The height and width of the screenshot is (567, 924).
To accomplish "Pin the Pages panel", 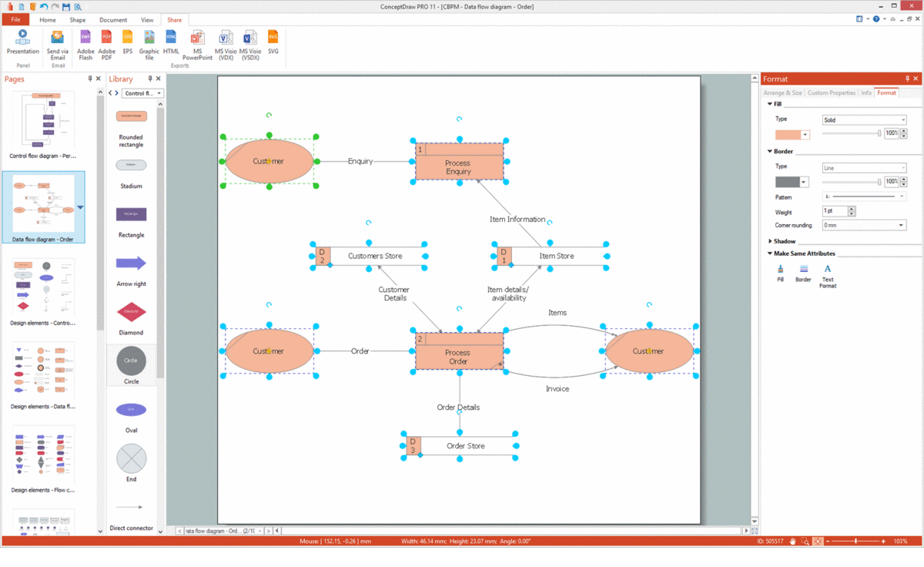I will pyautogui.click(x=90, y=79).
